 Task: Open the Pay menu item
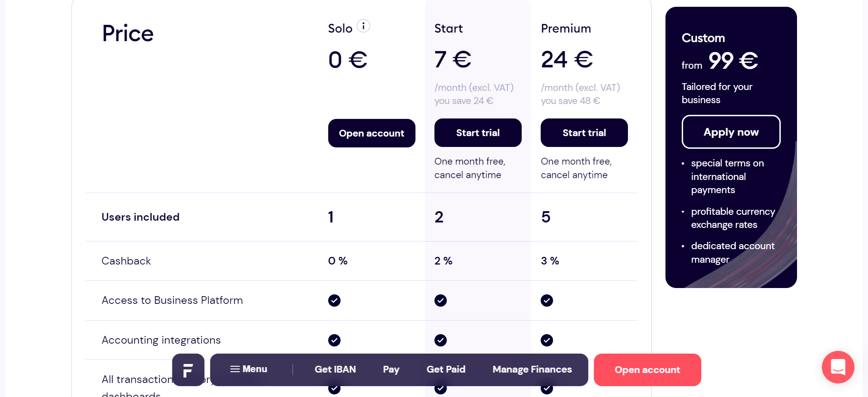(391, 369)
